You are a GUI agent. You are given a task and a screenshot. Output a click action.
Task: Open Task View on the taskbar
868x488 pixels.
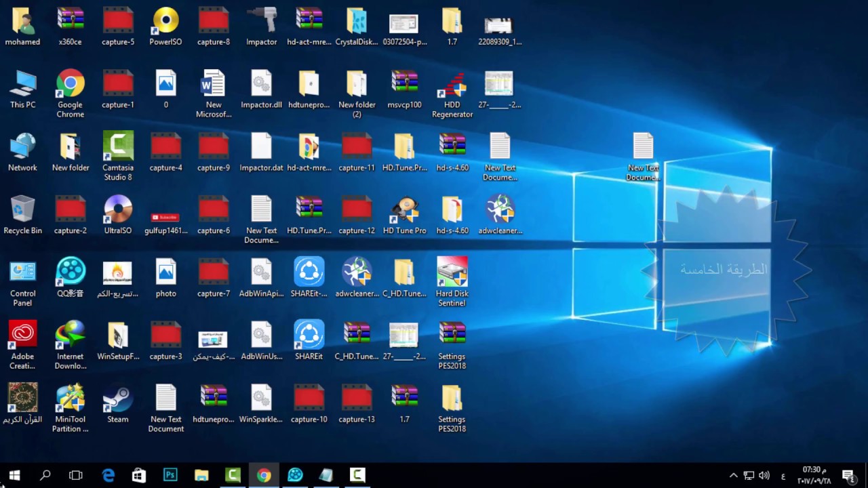click(x=76, y=475)
